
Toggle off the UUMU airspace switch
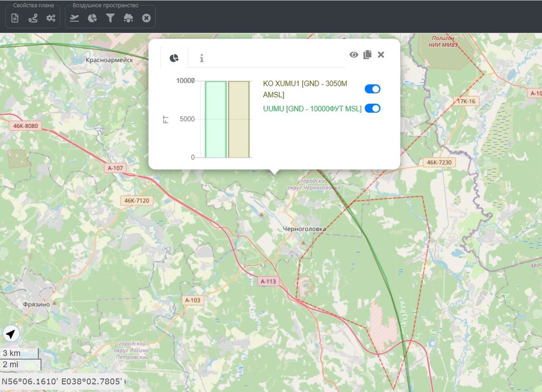tap(373, 108)
